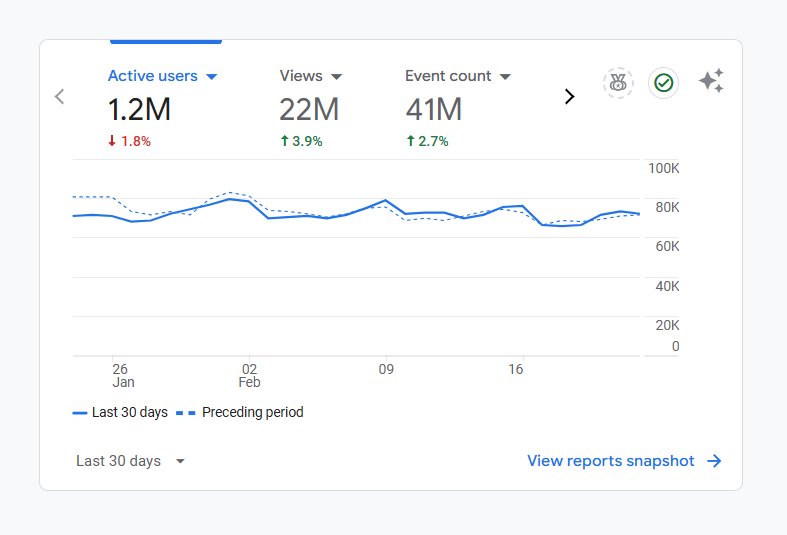This screenshot has width=787, height=535.
Task: Click the chart line above 09 Feb
Action: pyautogui.click(x=385, y=201)
